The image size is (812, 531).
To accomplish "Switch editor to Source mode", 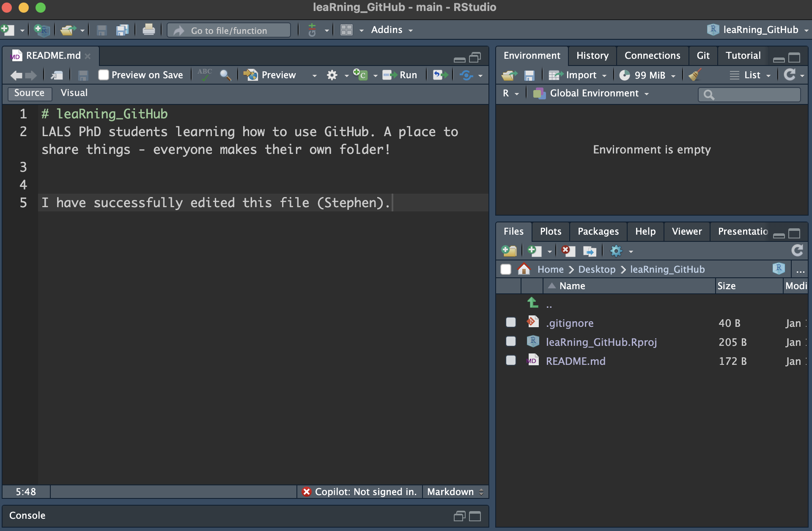I will (x=29, y=93).
